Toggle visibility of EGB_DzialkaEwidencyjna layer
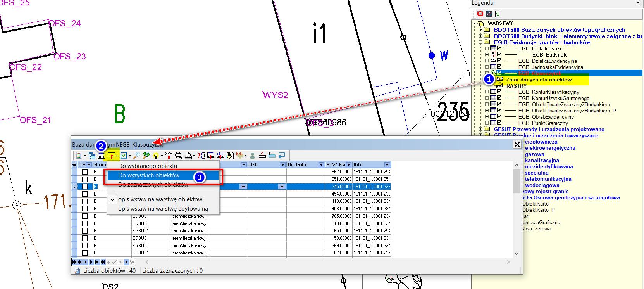The image size is (644, 289). (499, 61)
